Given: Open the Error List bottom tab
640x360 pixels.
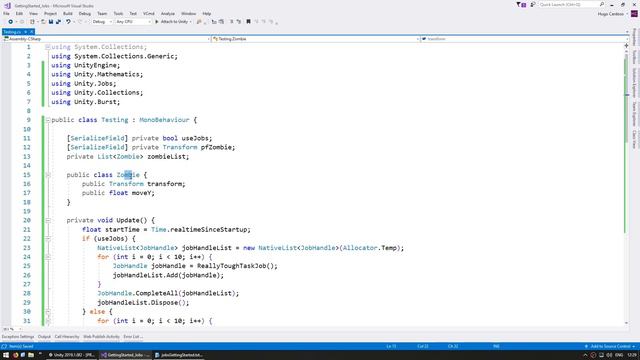Looking at the screenshot, I should click(133, 337).
